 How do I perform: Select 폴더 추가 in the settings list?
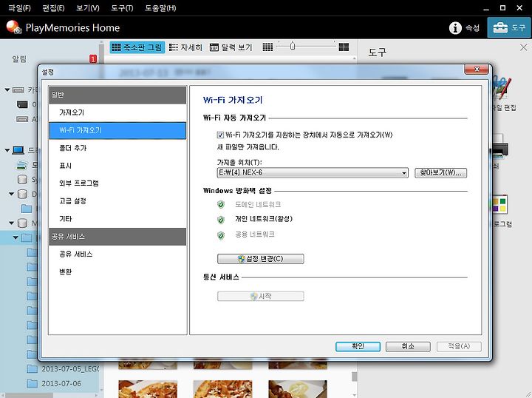[117, 148]
